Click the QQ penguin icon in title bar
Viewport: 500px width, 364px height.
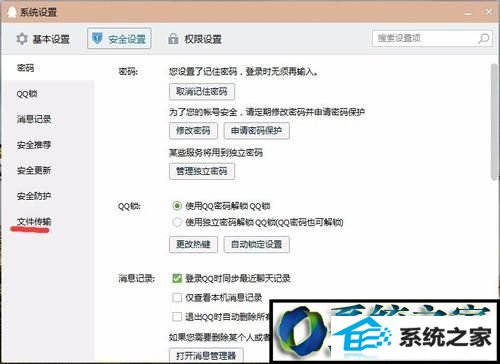pyautogui.click(x=11, y=12)
